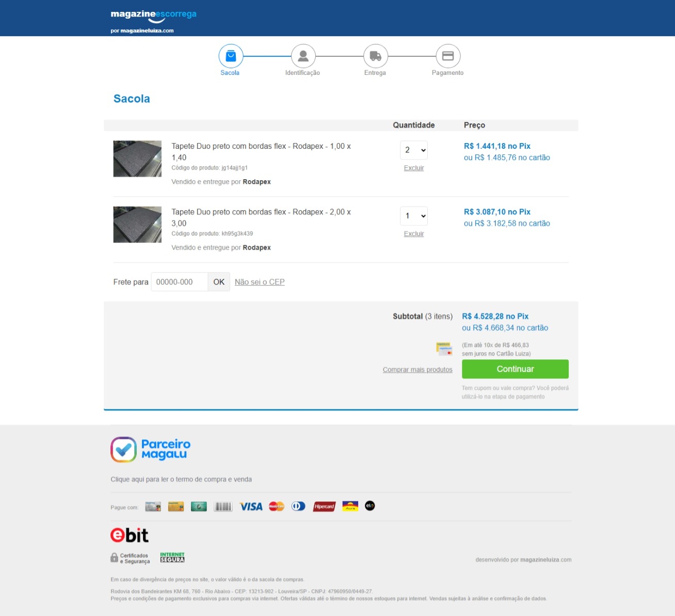Image resolution: width=675 pixels, height=616 pixels.
Task: Select the Entrega truck step icon
Action: pyautogui.click(x=376, y=56)
